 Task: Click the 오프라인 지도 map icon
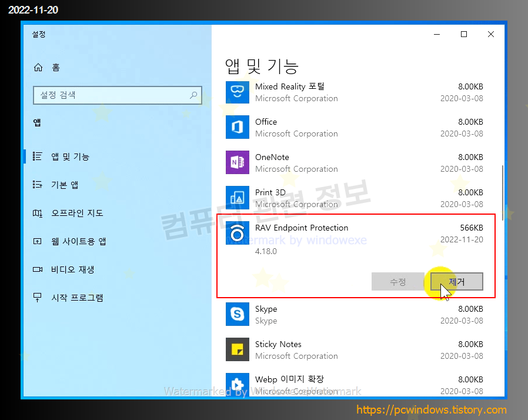(38, 213)
